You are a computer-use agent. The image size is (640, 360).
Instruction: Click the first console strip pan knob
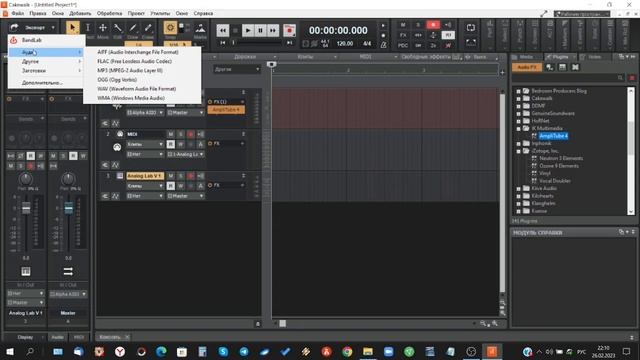[x=25, y=178]
